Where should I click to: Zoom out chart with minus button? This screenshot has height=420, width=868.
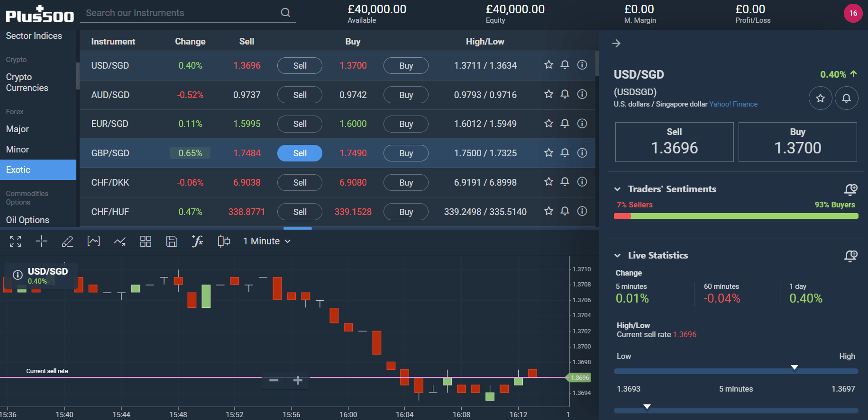274,380
